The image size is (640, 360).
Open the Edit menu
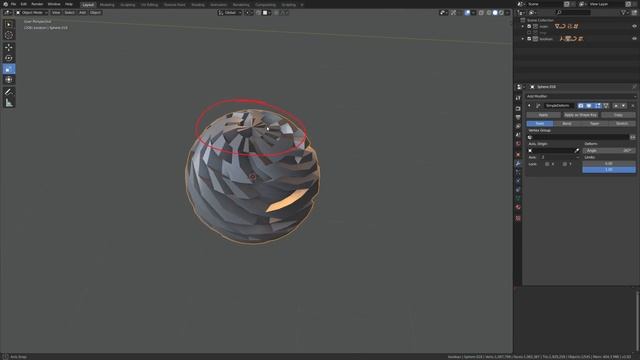[24, 4]
